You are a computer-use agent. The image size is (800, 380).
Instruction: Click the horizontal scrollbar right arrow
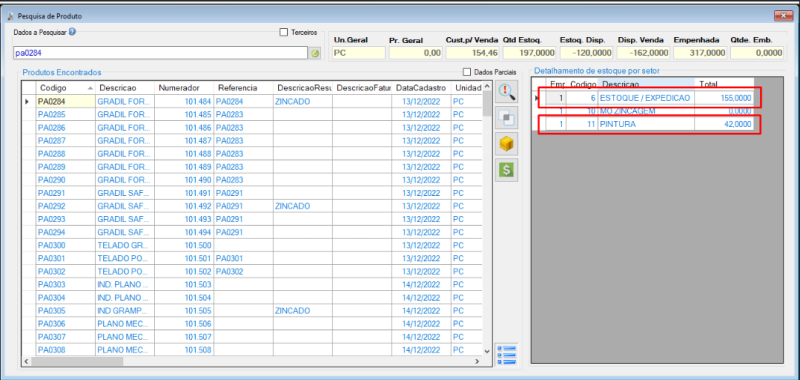(477, 361)
